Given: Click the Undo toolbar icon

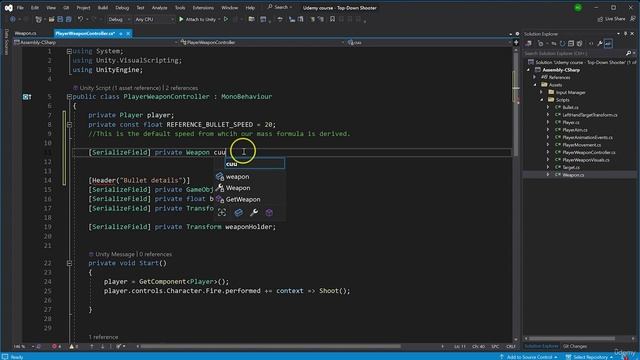Looking at the screenshot, I should tap(80, 19).
